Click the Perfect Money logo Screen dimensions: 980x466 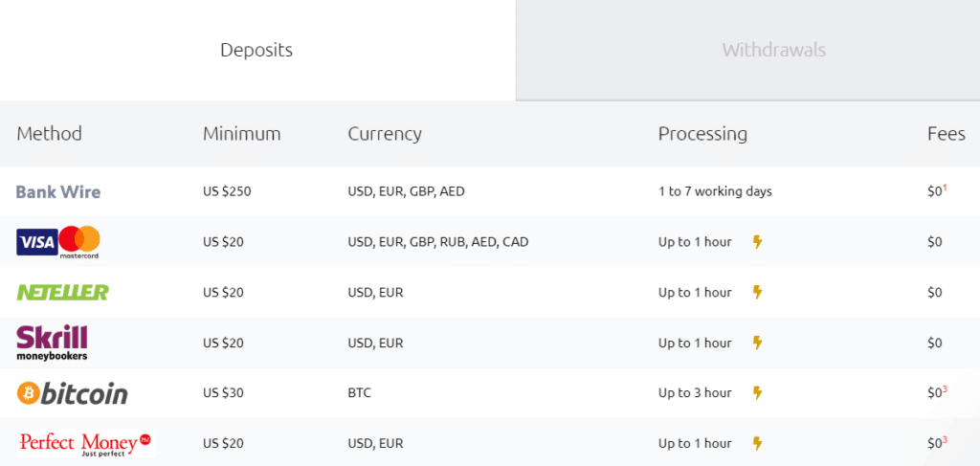85,443
